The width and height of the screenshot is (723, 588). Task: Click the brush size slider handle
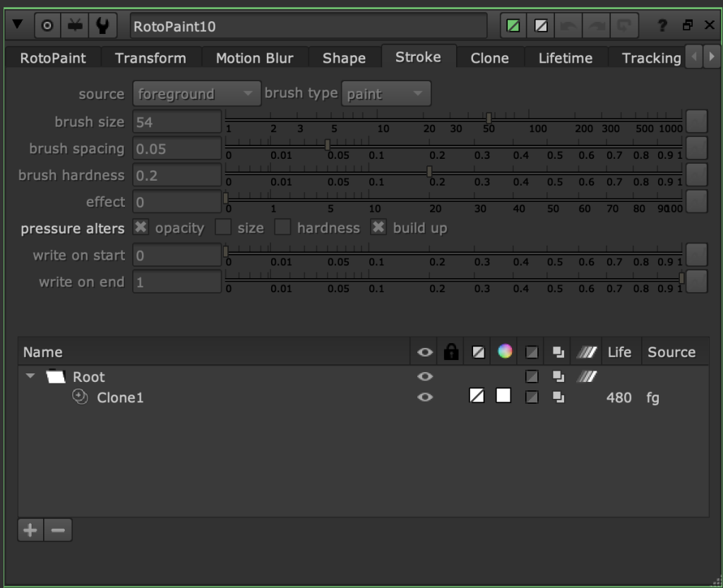coord(489,118)
